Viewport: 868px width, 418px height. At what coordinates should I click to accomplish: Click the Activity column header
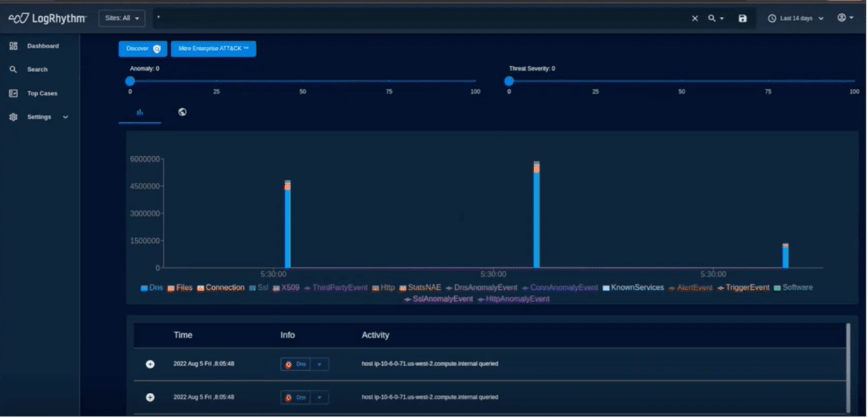[375, 335]
